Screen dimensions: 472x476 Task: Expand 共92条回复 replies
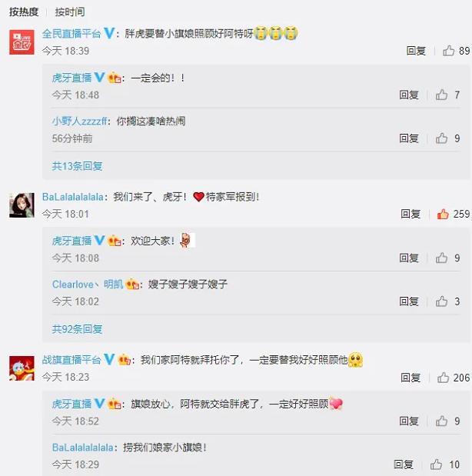(x=77, y=329)
